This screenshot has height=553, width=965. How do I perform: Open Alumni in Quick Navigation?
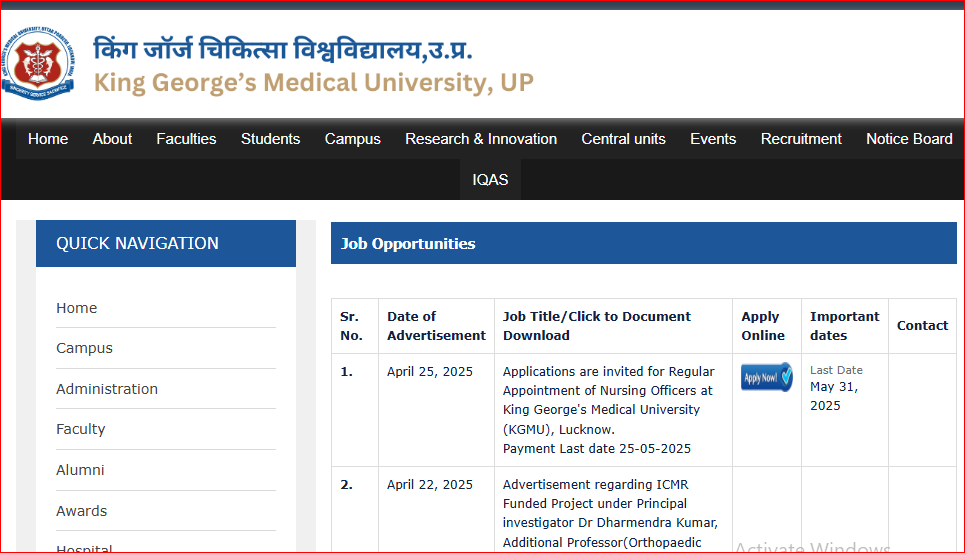tap(80, 470)
